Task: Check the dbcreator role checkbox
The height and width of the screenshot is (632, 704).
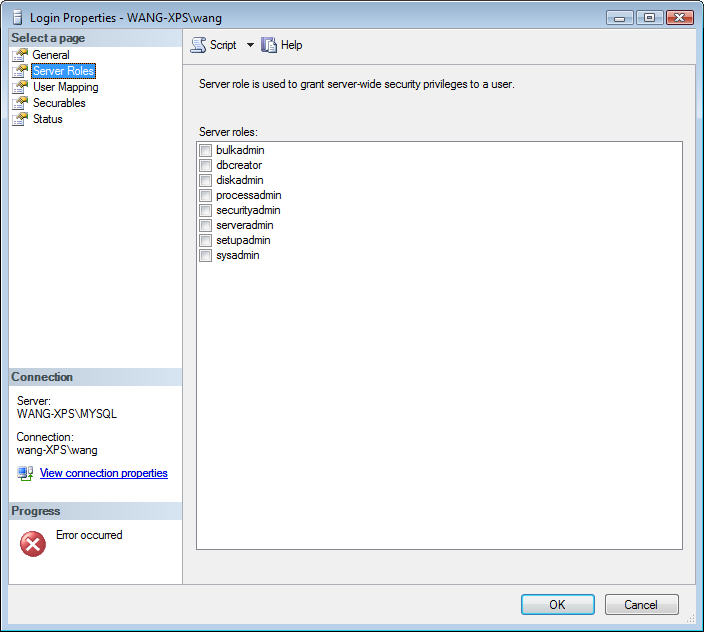Action: pyautogui.click(x=205, y=165)
